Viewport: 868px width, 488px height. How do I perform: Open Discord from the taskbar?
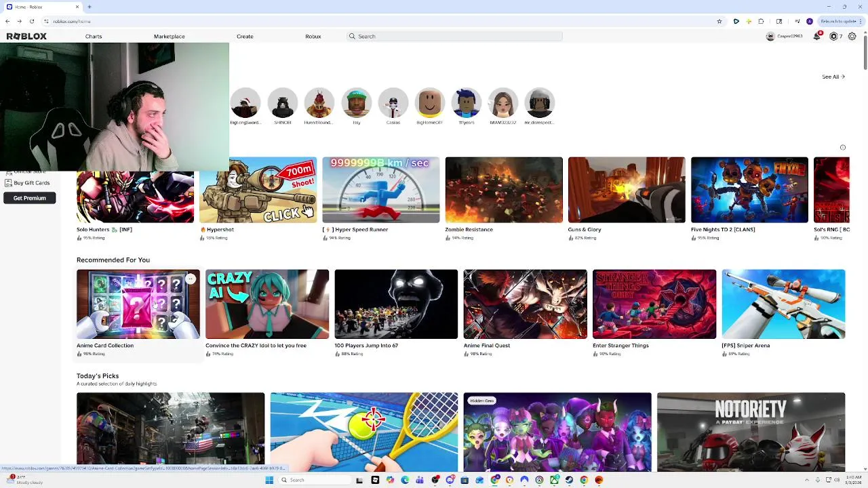(450, 480)
